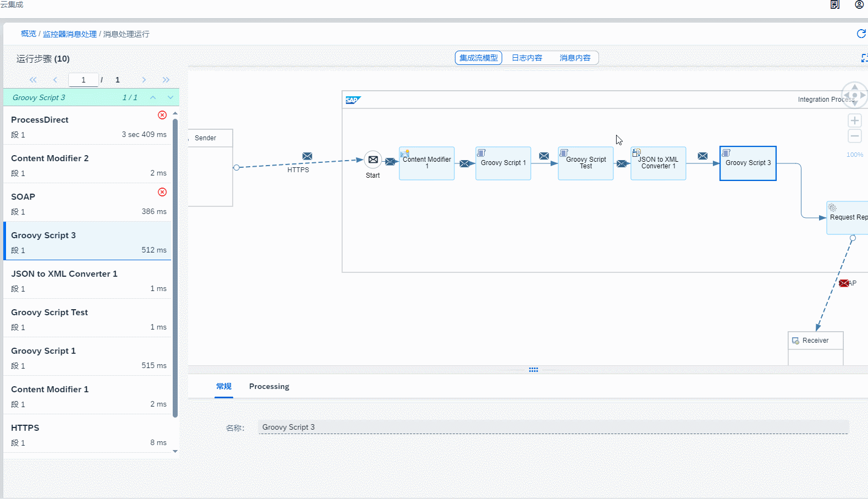This screenshot has height=499, width=868.
Task: Click the error icon on ProcessDirect step
Action: [162, 115]
